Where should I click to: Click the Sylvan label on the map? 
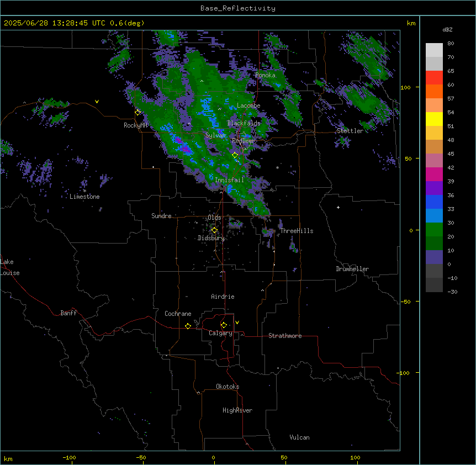click(x=215, y=135)
